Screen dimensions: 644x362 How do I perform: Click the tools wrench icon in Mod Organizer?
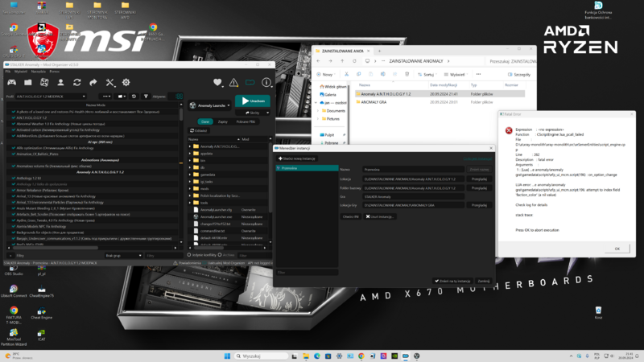110,82
